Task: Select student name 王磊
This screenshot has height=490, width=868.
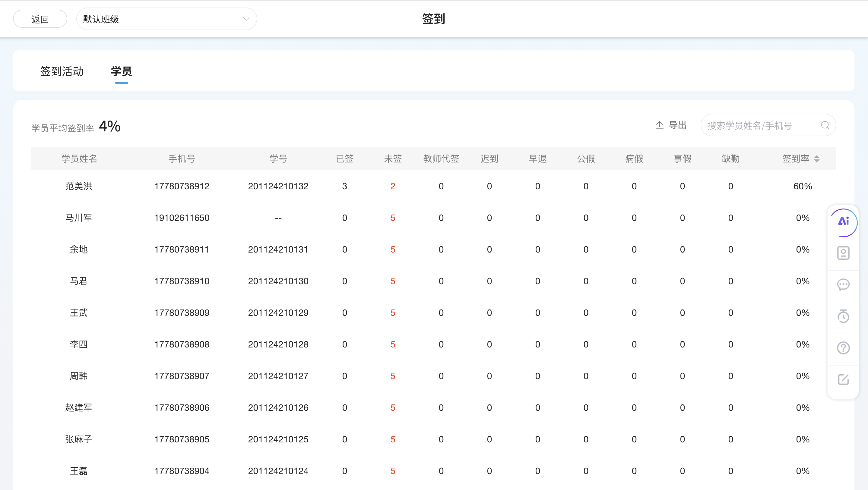Action: [x=79, y=471]
